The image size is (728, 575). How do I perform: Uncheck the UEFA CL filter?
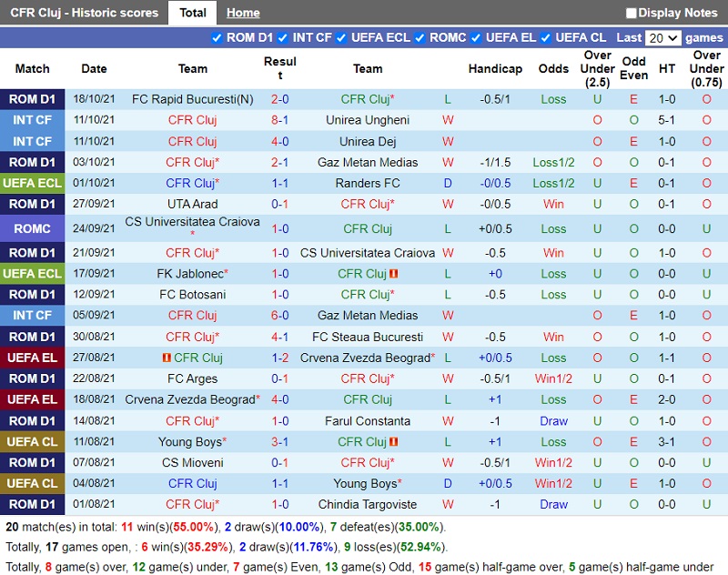545,38
